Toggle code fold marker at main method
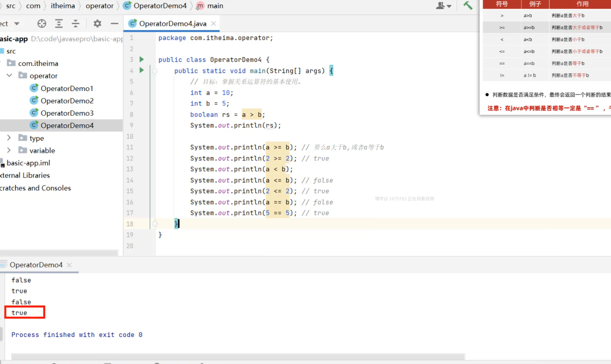This screenshot has height=364, width=611. tap(155, 71)
